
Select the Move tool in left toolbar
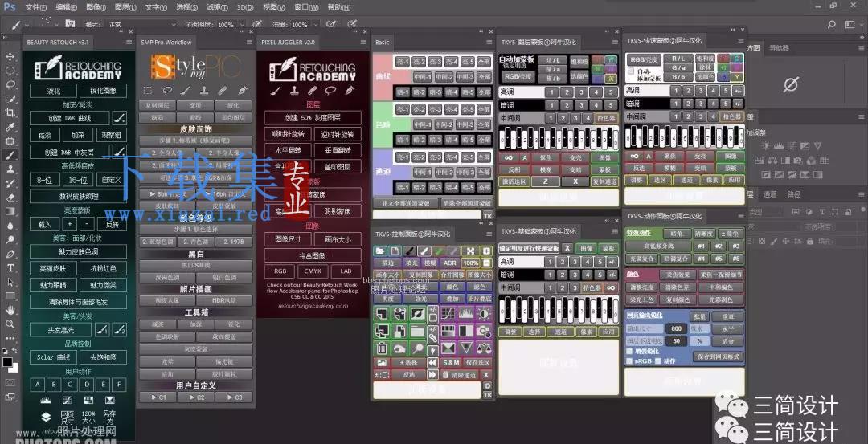click(10, 56)
